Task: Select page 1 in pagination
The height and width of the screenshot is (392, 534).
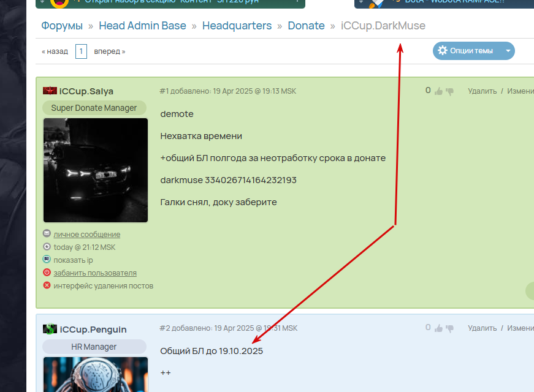Action: click(81, 51)
